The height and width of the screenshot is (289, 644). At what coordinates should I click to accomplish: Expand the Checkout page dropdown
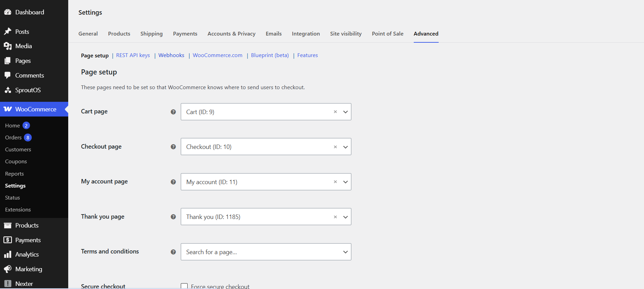point(346,147)
